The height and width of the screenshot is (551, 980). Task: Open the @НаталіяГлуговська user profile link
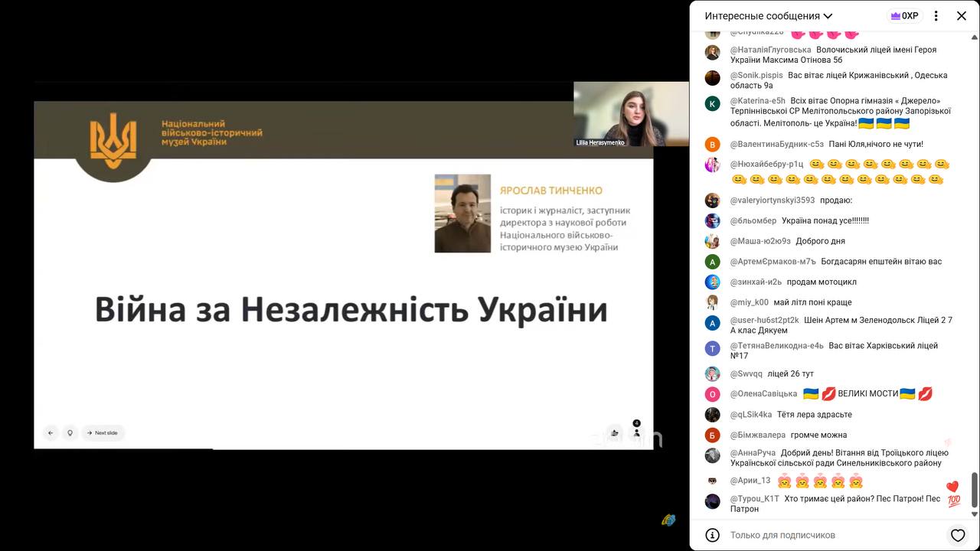click(x=769, y=50)
